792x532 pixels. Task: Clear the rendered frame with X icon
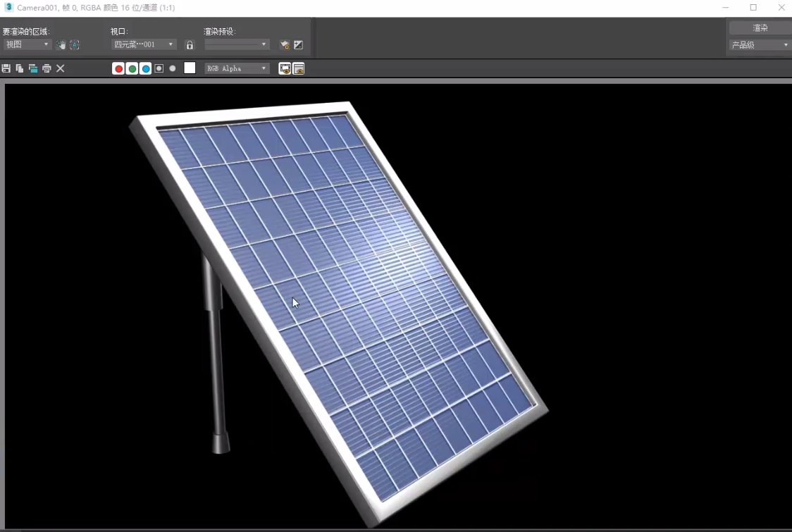point(60,68)
